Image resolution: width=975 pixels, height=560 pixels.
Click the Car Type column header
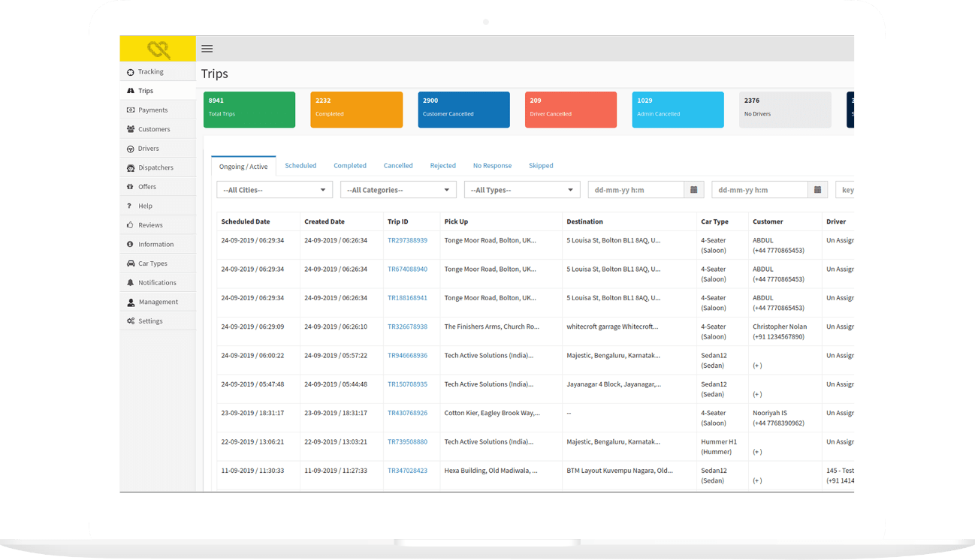point(714,222)
